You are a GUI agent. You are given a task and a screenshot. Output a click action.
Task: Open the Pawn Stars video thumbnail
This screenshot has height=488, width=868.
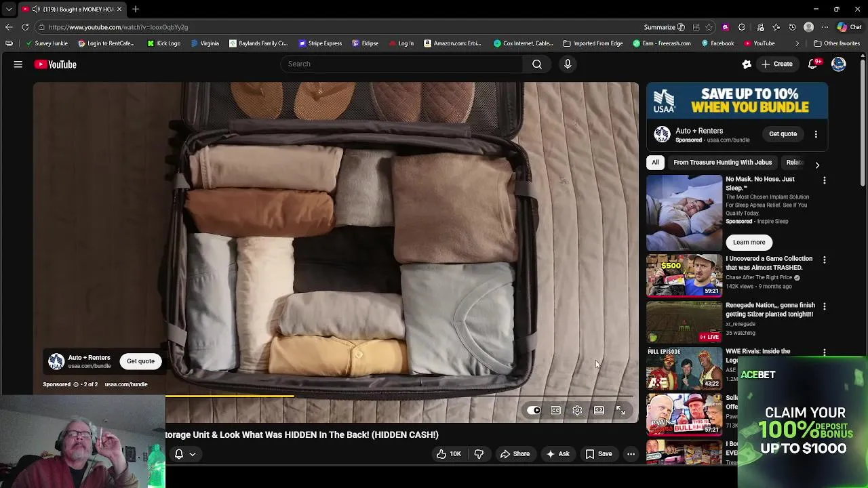coord(684,415)
